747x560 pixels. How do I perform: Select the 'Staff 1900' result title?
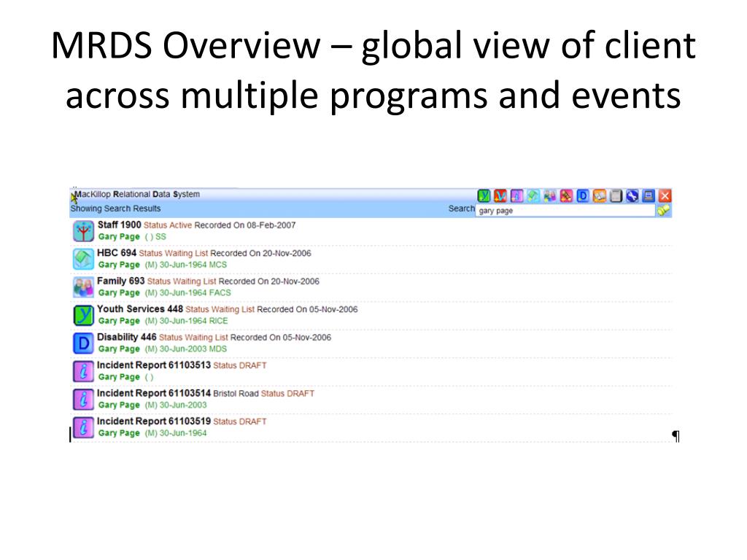coord(119,225)
